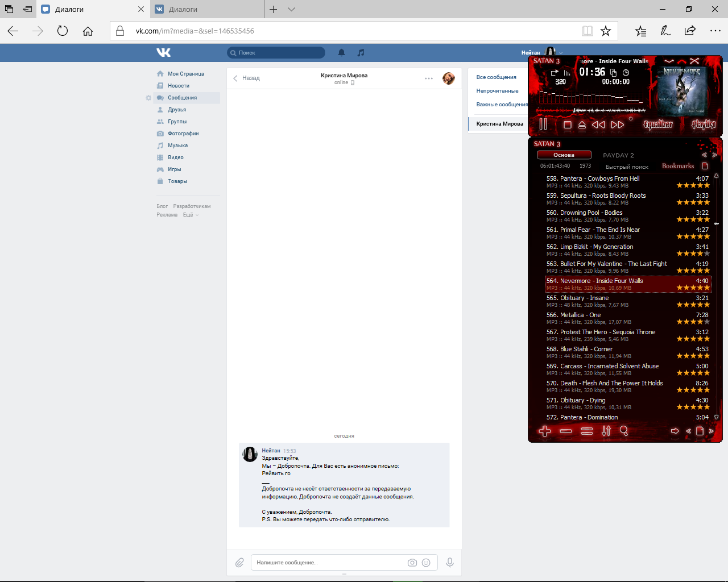Open the three-dots dialog actions menu

(x=429, y=78)
